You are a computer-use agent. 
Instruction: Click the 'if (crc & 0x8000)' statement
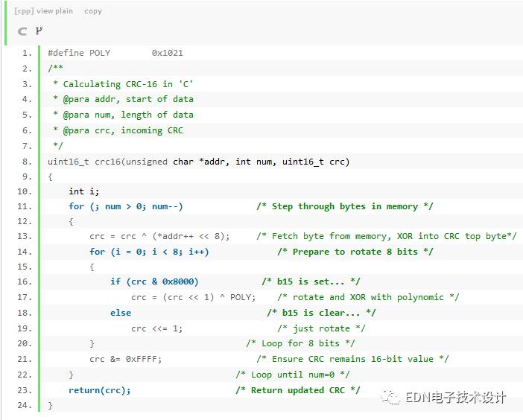click(x=154, y=281)
